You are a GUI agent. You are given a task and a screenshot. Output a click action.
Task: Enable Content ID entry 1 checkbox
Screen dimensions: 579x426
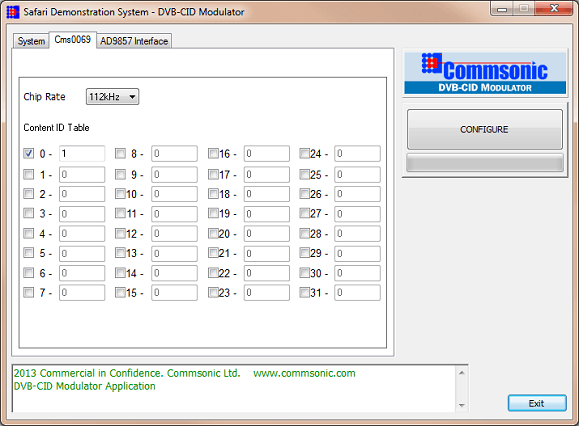pyautogui.click(x=28, y=174)
